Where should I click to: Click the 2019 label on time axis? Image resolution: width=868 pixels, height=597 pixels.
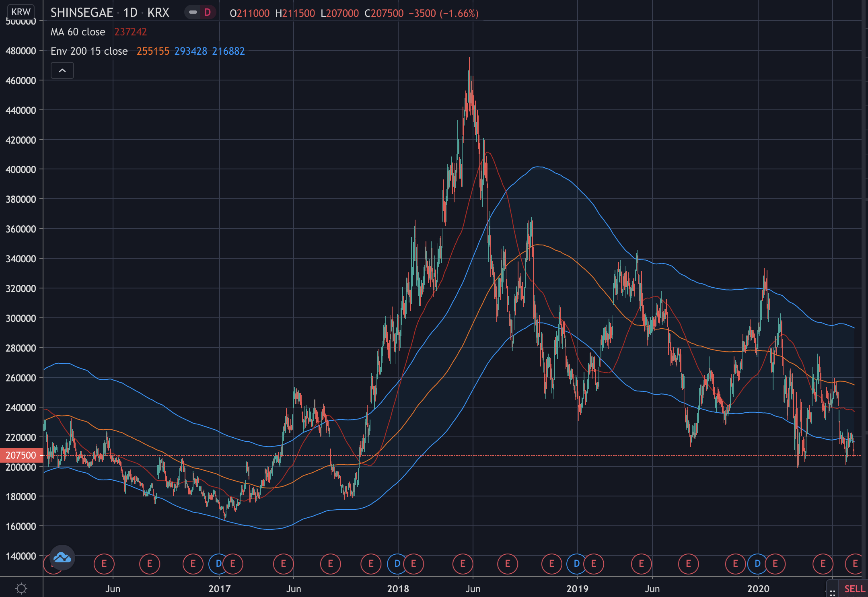point(577,589)
